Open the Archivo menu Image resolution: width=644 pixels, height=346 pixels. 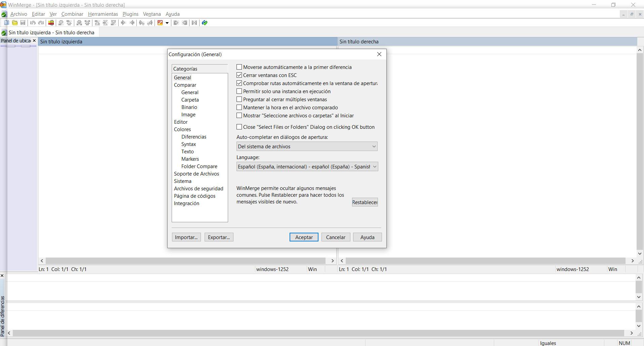tap(18, 14)
